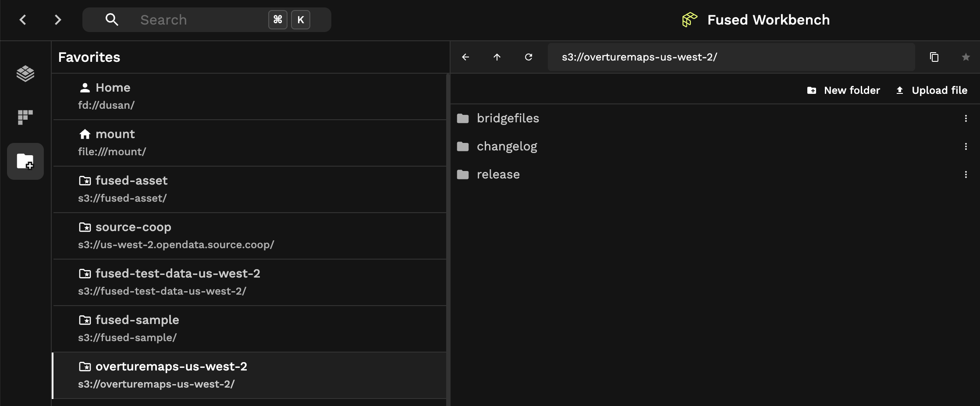
Task: Click the changelog folder icon
Action: (x=463, y=146)
